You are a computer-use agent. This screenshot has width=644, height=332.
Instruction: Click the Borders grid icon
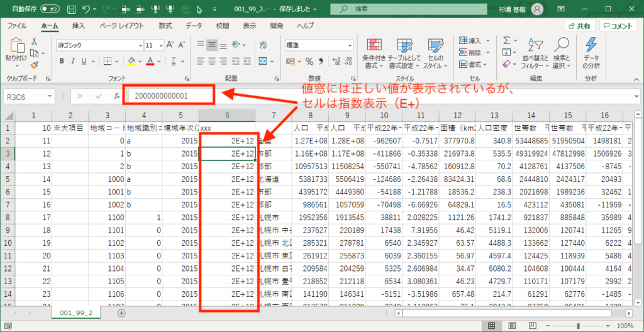(x=107, y=61)
